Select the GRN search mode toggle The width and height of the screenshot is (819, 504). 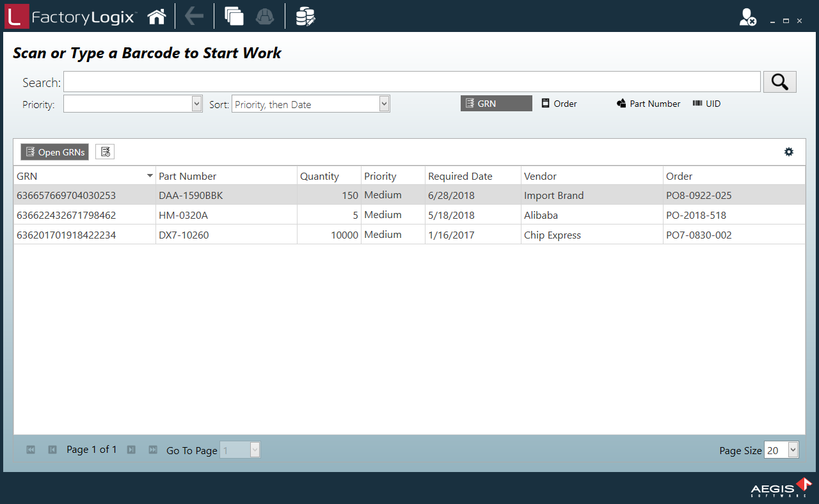(496, 104)
